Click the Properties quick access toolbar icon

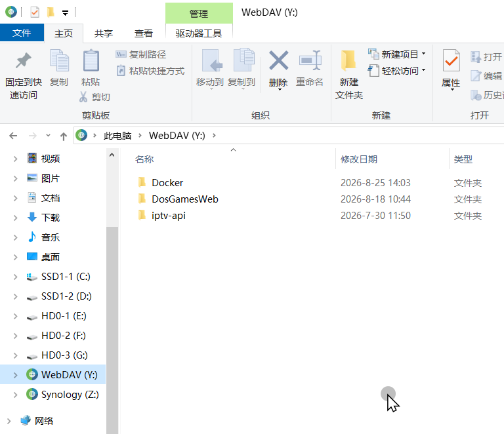(34, 12)
